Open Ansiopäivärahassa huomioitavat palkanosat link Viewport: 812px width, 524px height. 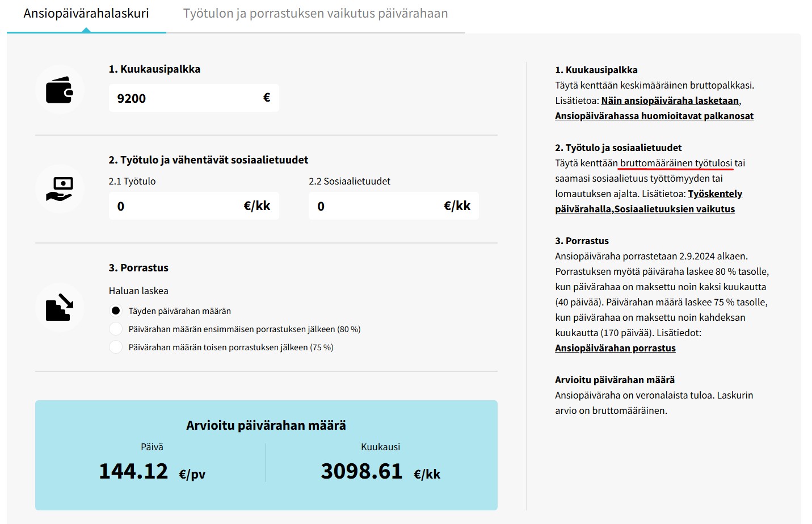[654, 116]
